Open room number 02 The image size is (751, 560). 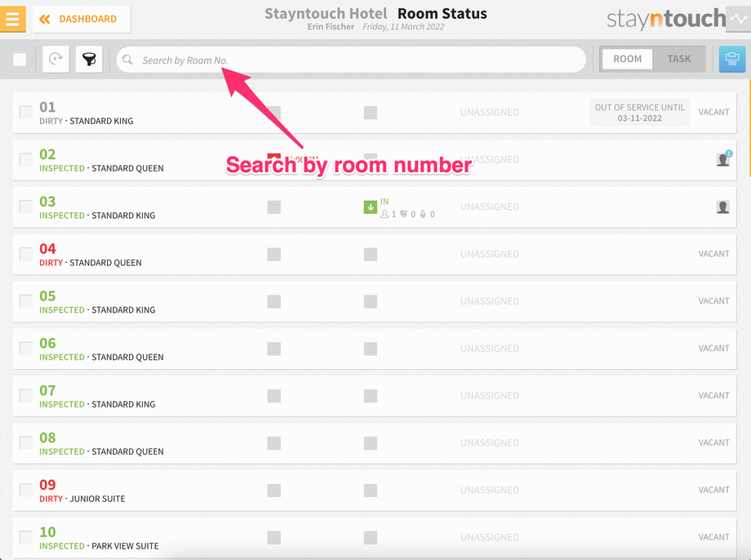47,154
